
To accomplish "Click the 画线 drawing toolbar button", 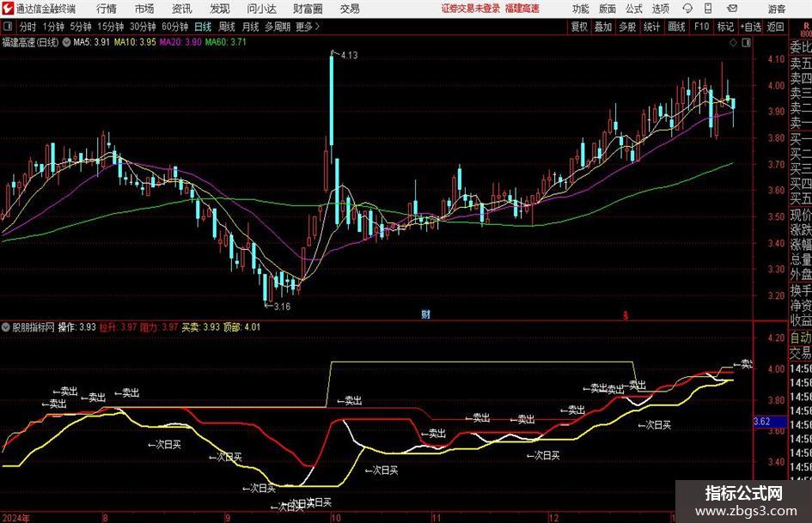I will [x=677, y=27].
